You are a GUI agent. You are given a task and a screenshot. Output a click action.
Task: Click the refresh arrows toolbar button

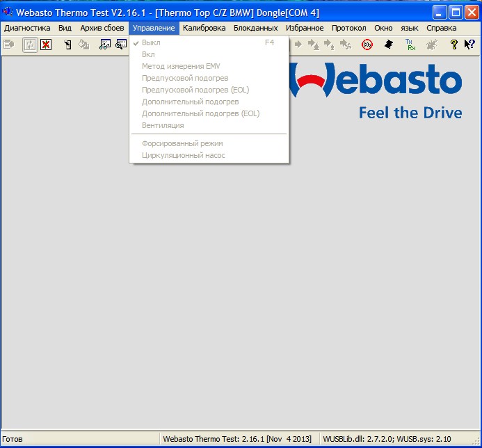(x=30, y=45)
